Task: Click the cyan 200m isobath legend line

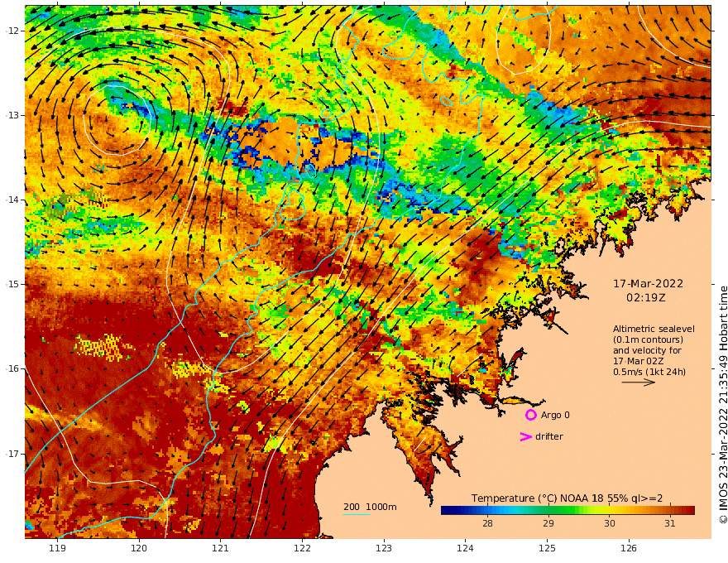Action: (x=357, y=515)
